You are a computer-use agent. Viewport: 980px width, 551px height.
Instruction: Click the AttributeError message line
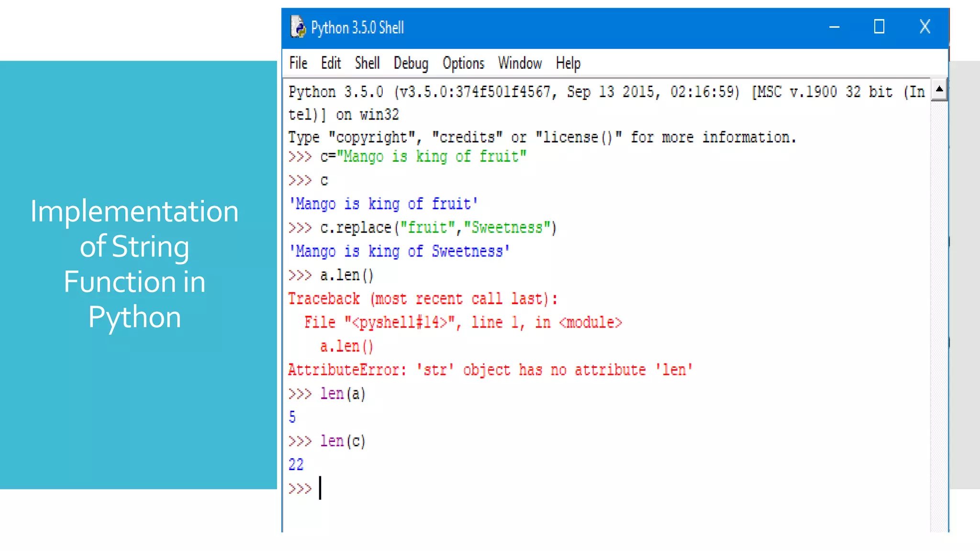click(490, 370)
